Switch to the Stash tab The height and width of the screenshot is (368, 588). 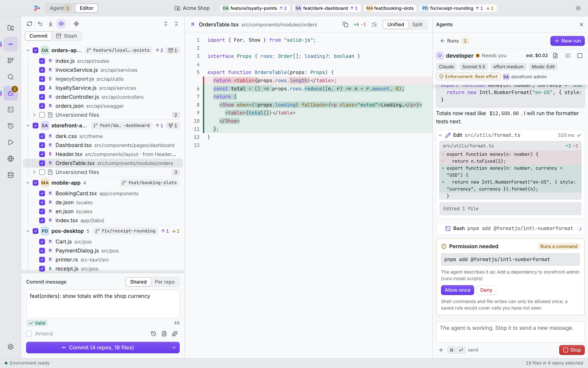pyautogui.click(x=67, y=36)
